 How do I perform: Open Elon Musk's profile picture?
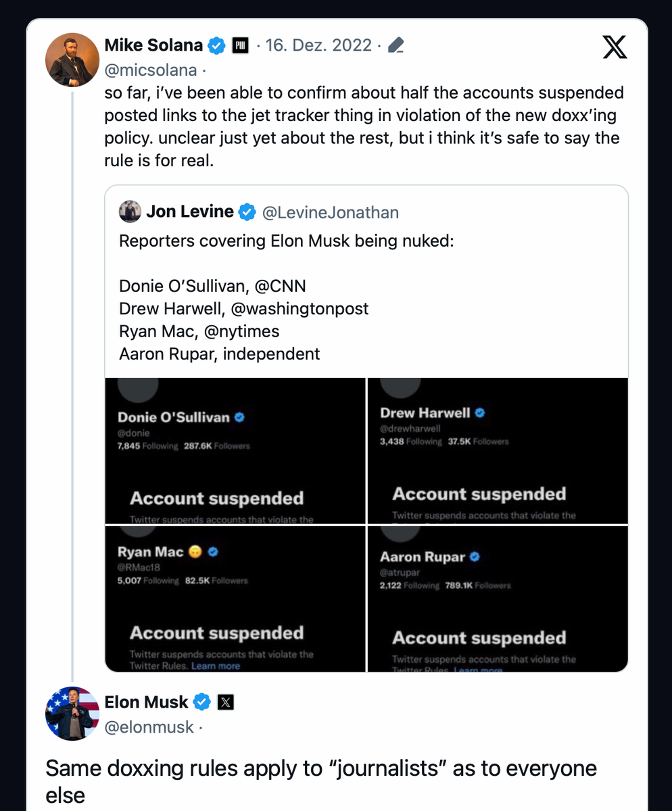pos(72,713)
